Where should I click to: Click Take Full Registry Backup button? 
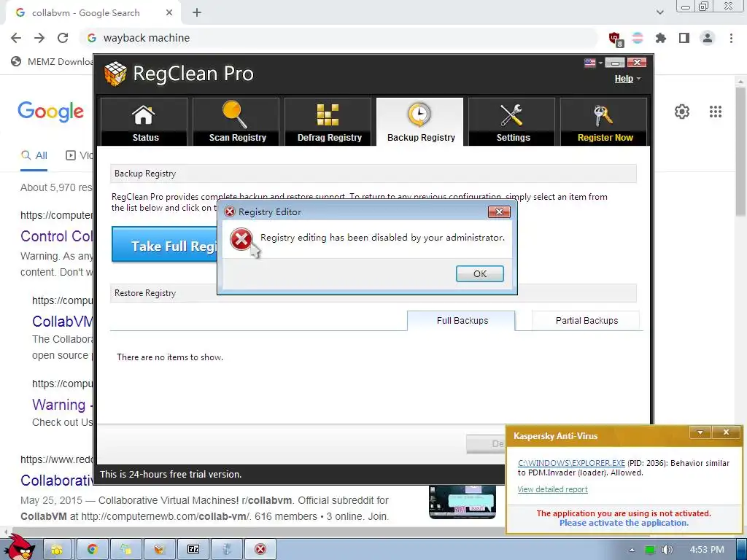pos(164,244)
